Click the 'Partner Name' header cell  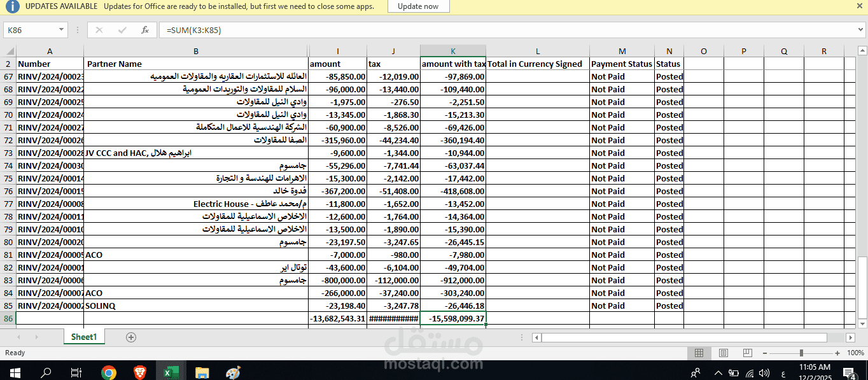(x=196, y=64)
